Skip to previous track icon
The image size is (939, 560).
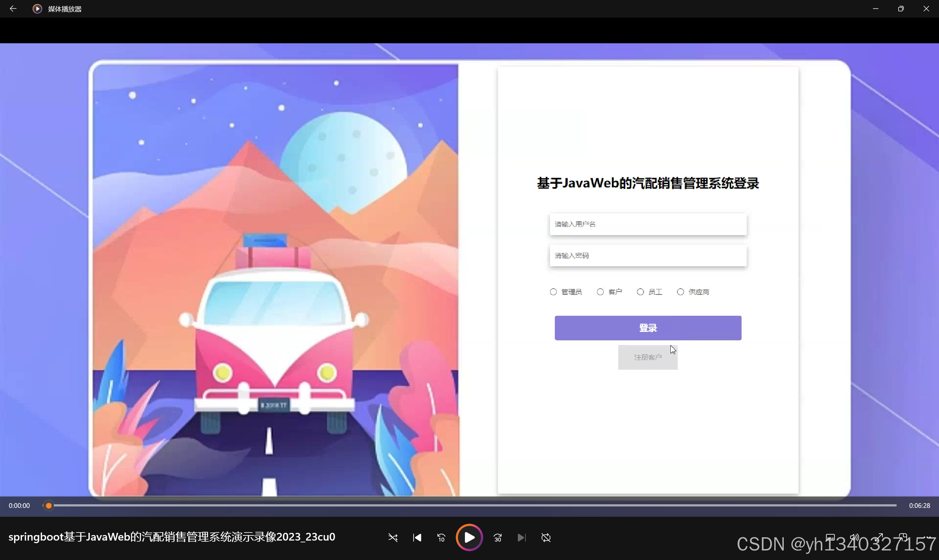(417, 537)
